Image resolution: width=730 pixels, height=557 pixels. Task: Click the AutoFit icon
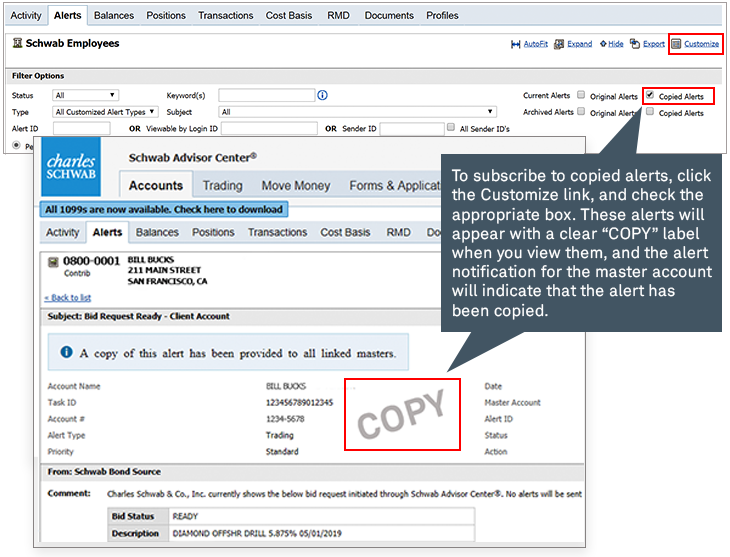coord(515,44)
